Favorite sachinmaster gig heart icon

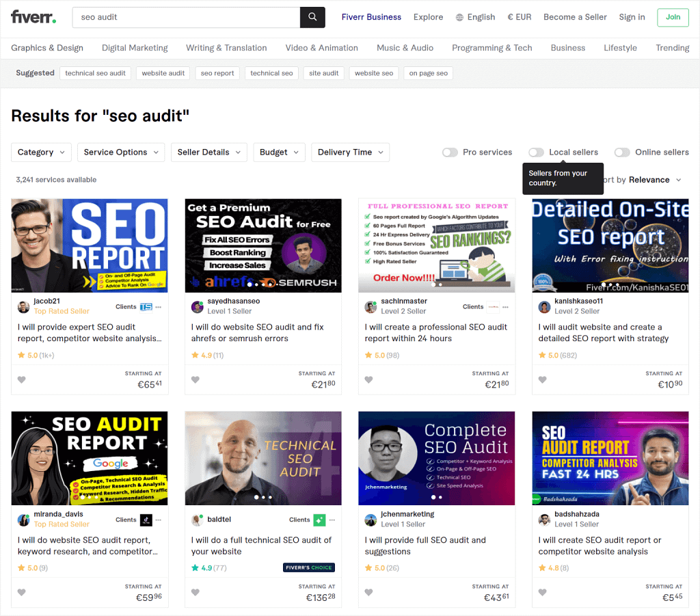(368, 379)
